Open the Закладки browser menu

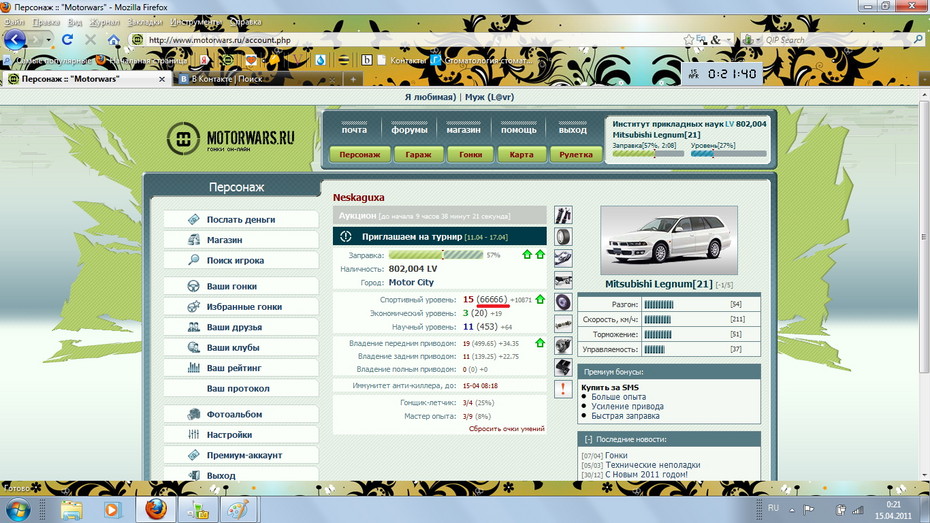click(x=144, y=21)
